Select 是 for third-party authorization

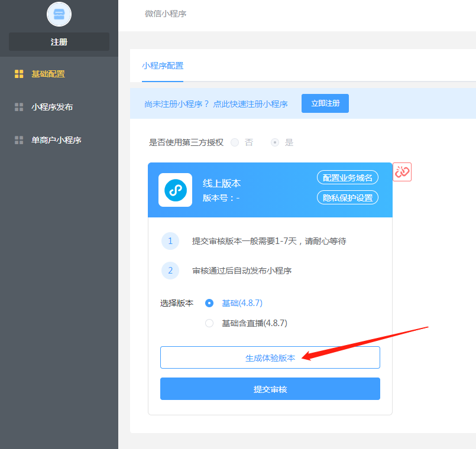point(275,142)
